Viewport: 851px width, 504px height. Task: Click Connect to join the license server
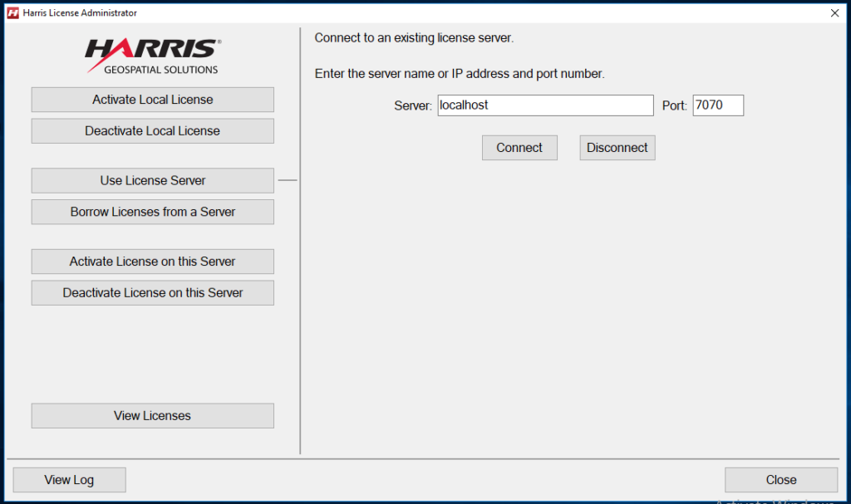(x=519, y=148)
